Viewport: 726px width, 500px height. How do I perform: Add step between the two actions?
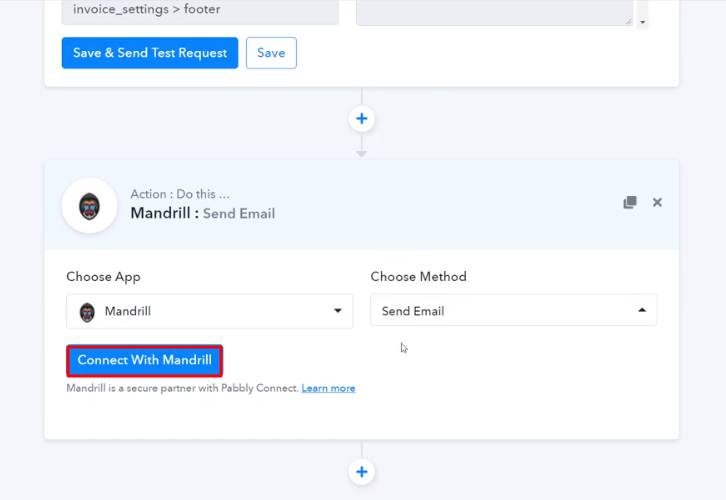pos(362,119)
